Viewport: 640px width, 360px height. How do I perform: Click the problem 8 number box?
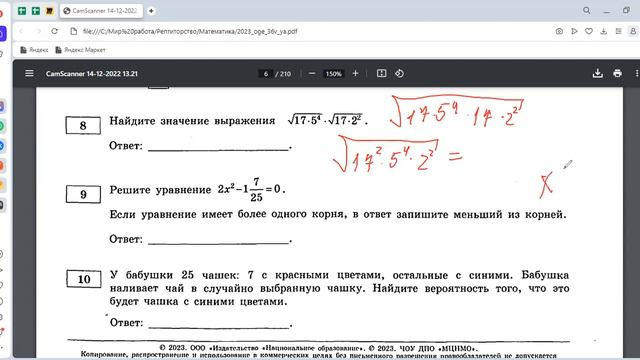point(83,125)
